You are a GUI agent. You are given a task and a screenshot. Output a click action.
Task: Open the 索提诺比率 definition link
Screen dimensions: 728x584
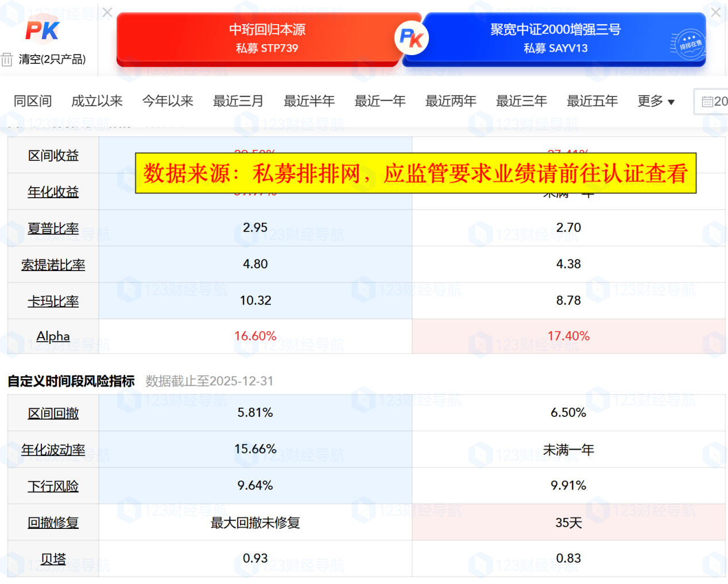click(x=53, y=265)
